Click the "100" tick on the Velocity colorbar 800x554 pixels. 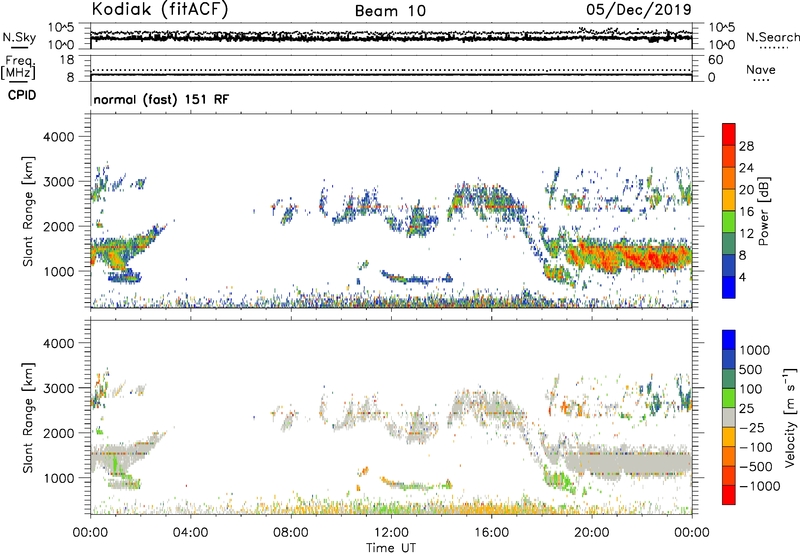(x=751, y=389)
